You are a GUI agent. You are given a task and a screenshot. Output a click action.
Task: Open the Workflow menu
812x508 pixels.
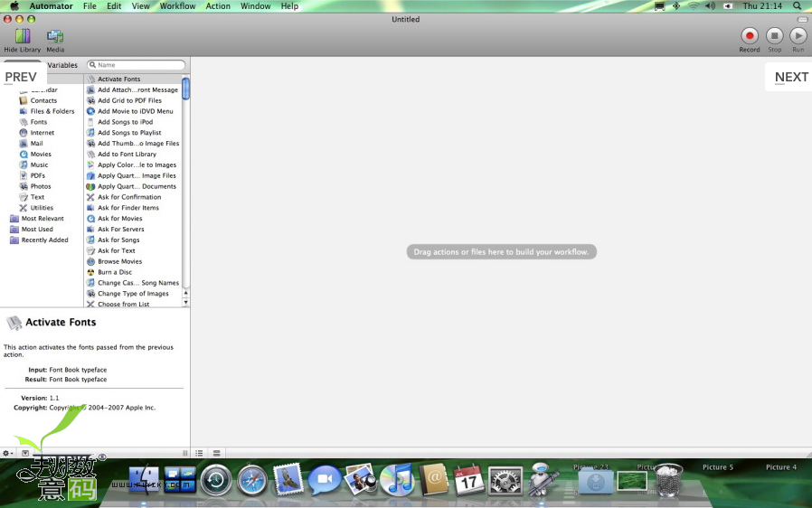coord(177,6)
